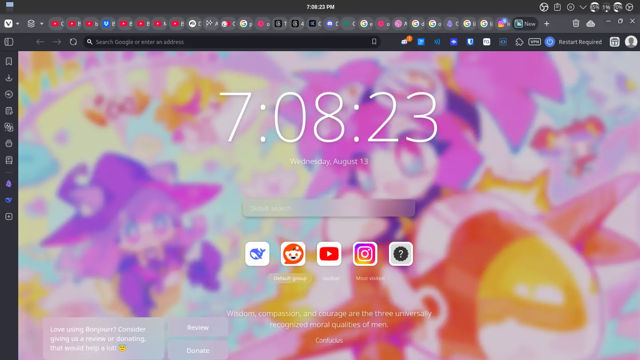Switch to the Most visited link group
Viewport: 640px width, 360px height.
click(x=370, y=278)
